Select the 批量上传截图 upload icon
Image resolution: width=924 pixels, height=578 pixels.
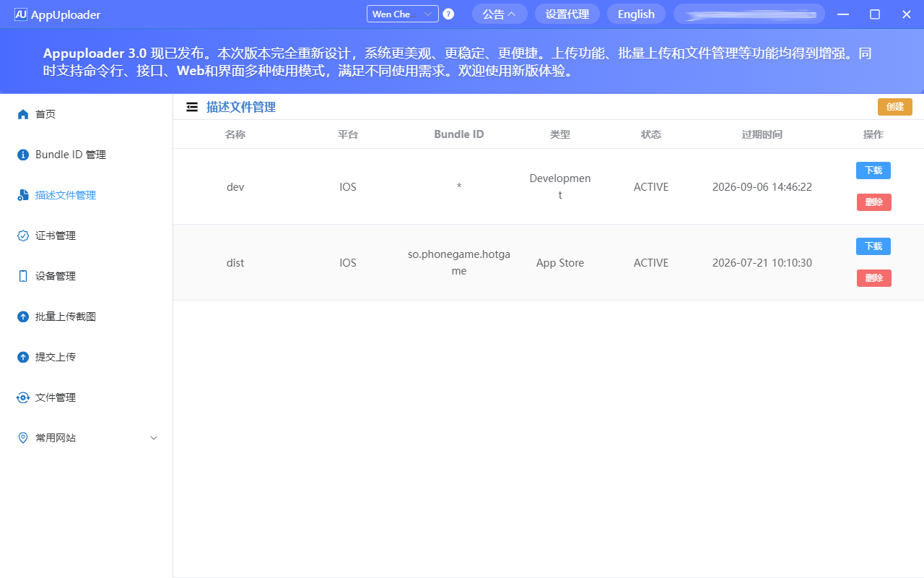22,316
